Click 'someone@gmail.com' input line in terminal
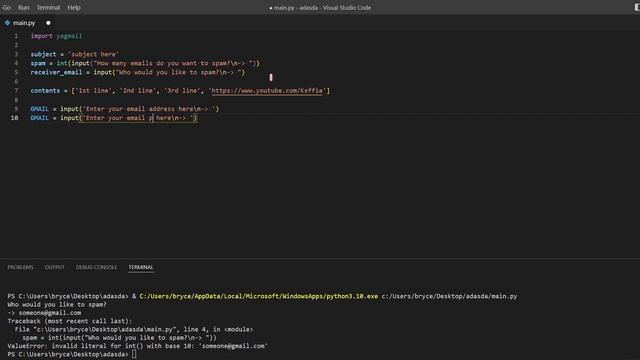The height and width of the screenshot is (360, 640). pos(44,313)
